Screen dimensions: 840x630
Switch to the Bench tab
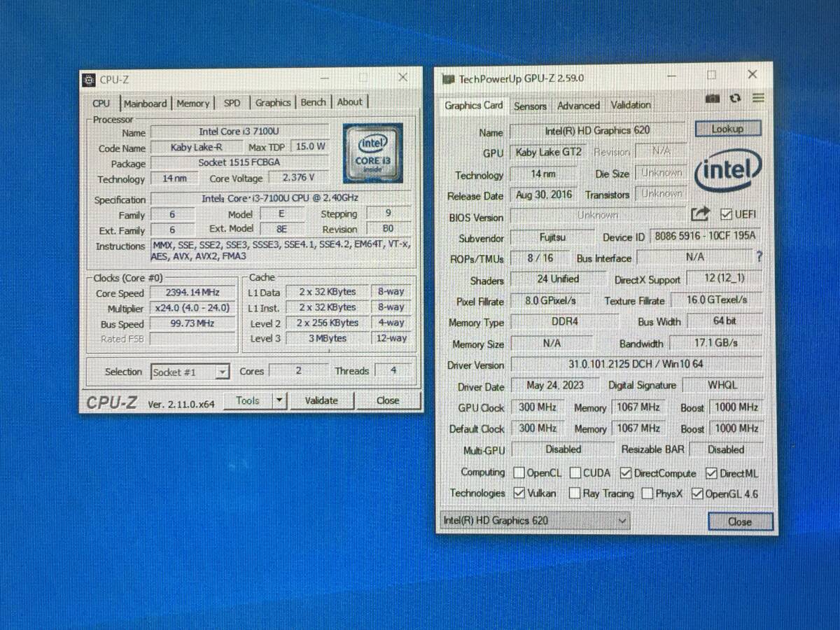(313, 102)
